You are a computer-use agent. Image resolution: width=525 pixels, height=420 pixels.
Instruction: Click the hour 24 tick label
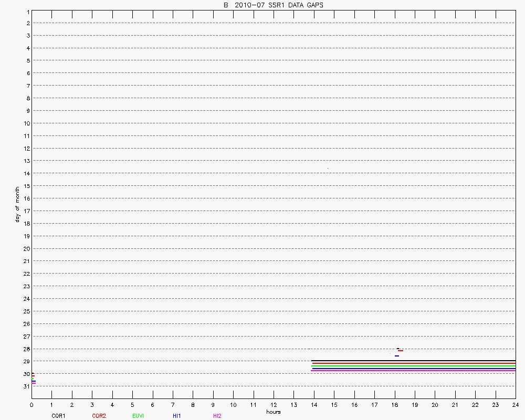coord(515,405)
